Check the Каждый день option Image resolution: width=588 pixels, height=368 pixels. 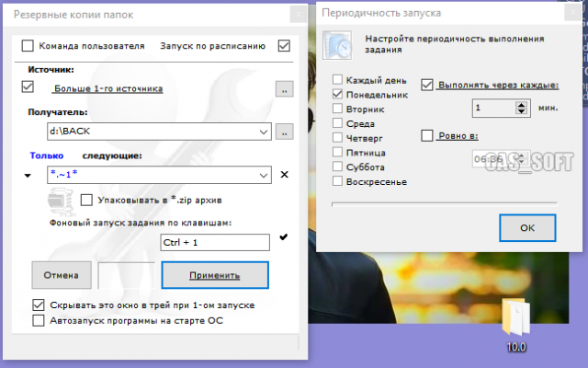337,80
